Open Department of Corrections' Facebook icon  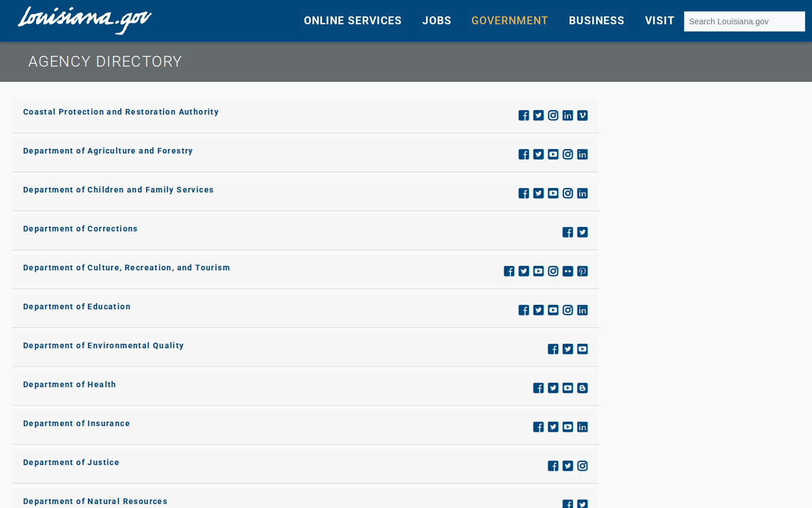[x=568, y=233]
